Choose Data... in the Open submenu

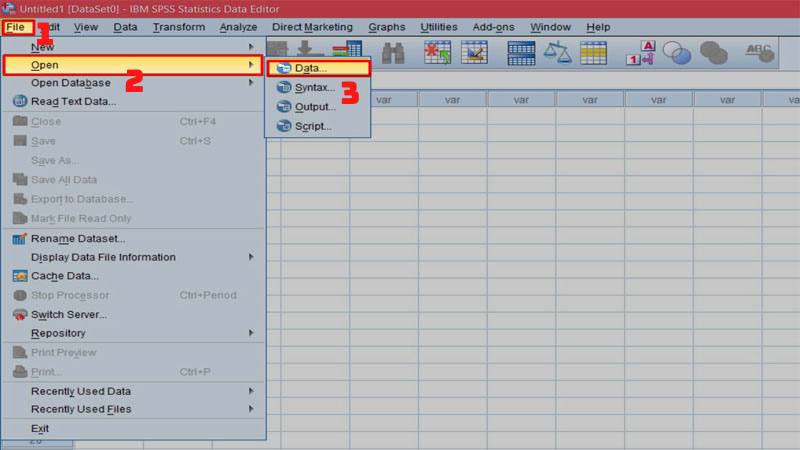click(318, 68)
